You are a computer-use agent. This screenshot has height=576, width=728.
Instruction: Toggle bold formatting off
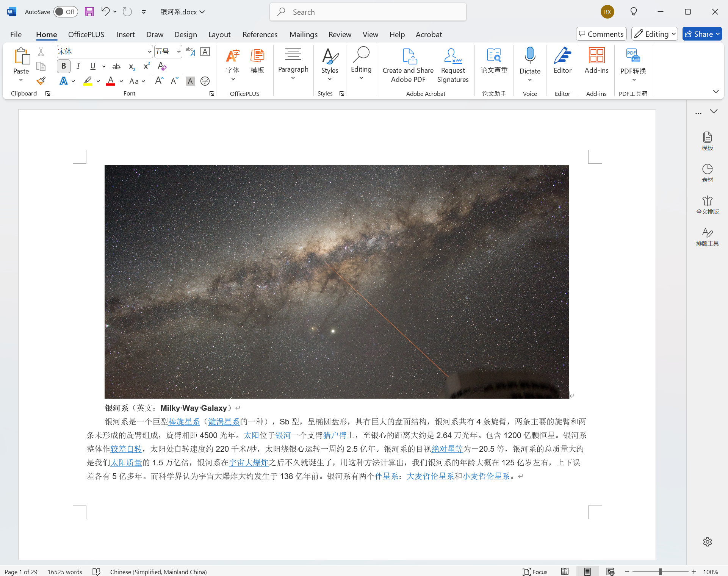[x=63, y=66]
